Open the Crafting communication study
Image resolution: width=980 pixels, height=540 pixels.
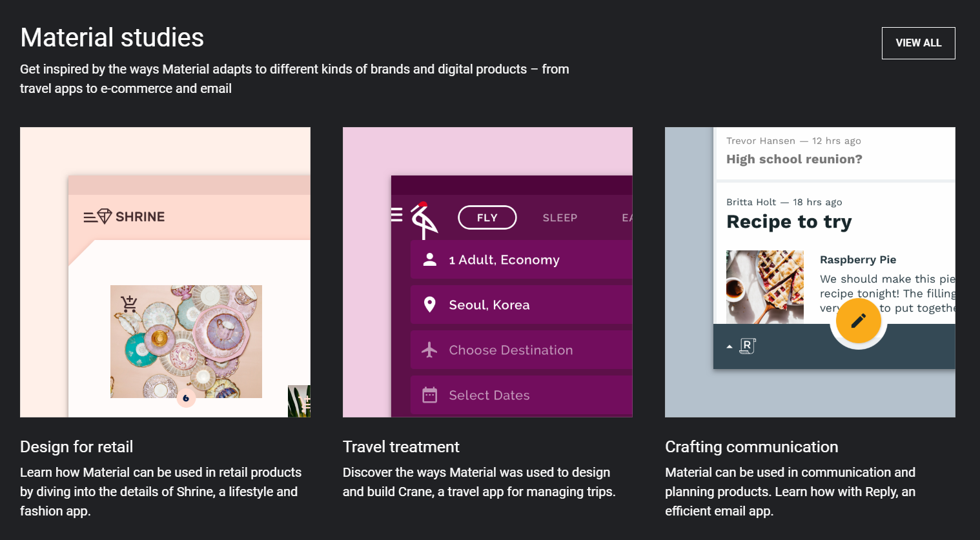(x=751, y=446)
